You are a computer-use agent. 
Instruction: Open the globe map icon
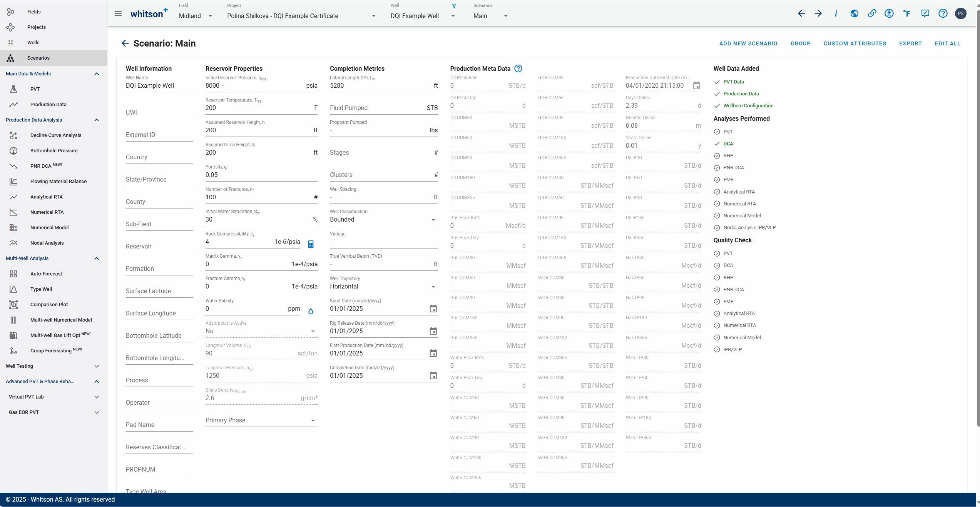[x=855, y=13]
